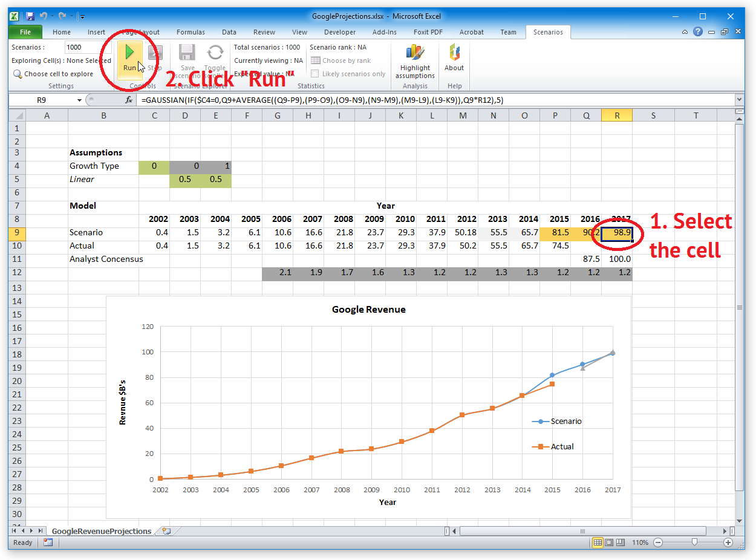Click vertical scrollbar down arrow
The image size is (756, 560).
(x=739, y=521)
